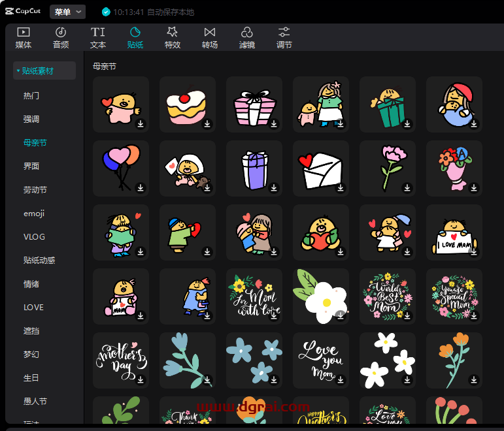Open the 转场 (Transitions) icon
This screenshot has width=504, height=431.
pyautogui.click(x=210, y=32)
